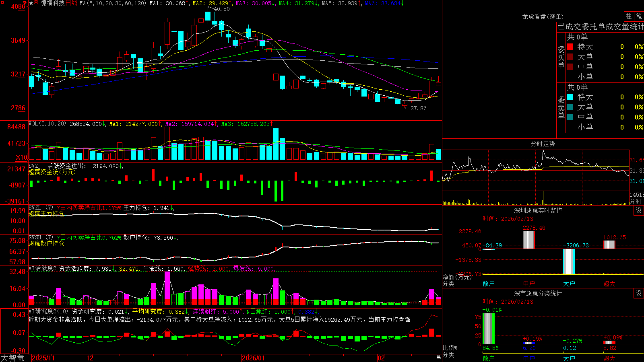Click the 2025/11 date marker on timeline
Viewport: 644px width, 362px height.
(43, 358)
